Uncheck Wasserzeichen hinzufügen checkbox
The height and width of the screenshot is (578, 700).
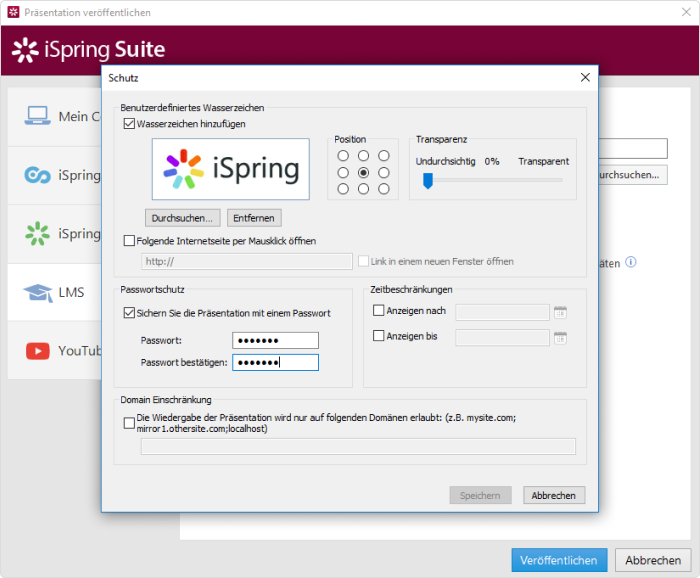coord(129,124)
